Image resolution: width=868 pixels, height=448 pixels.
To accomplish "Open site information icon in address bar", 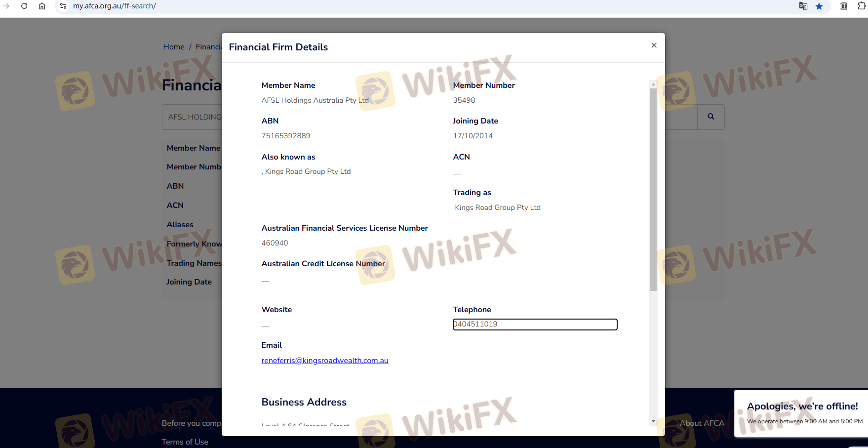I will pyautogui.click(x=63, y=6).
